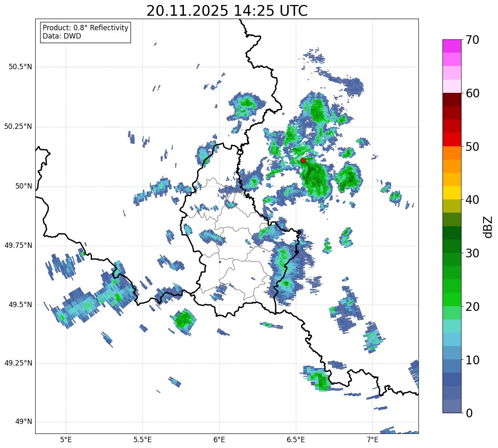
Task: Click the latitude label 50.25°N
Action: click(18, 126)
